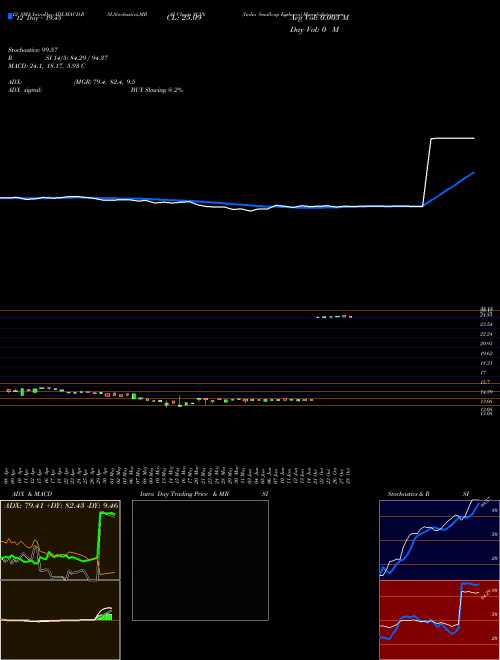Click the 'ADX signal:' label
The image size is (500, 660).
24,90
